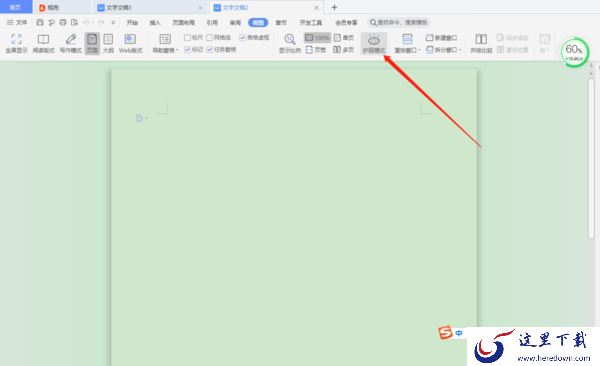Image resolution: width=600 pixels, height=366 pixels.
Task: Switch to the 文字文稿1 document tab
Action: pos(151,7)
